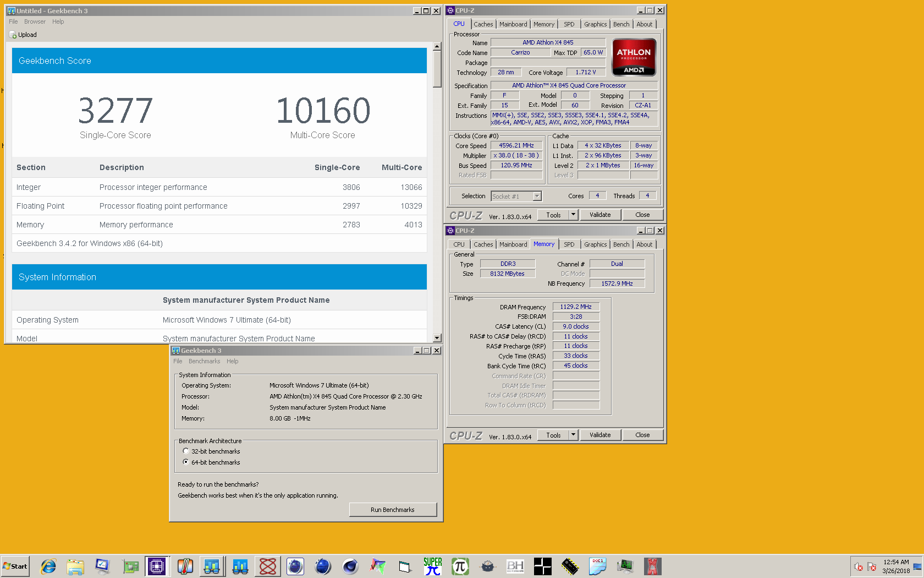Click DRAM Frequency value 1129.2 MHz

click(x=576, y=307)
